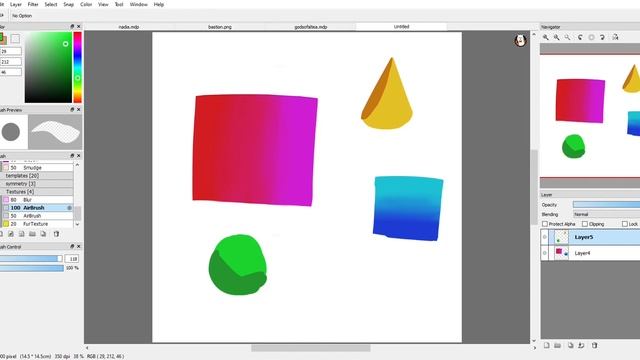The image size is (640, 360).
Task: Select Layer4 in layer list
Action: click(591, 253)
